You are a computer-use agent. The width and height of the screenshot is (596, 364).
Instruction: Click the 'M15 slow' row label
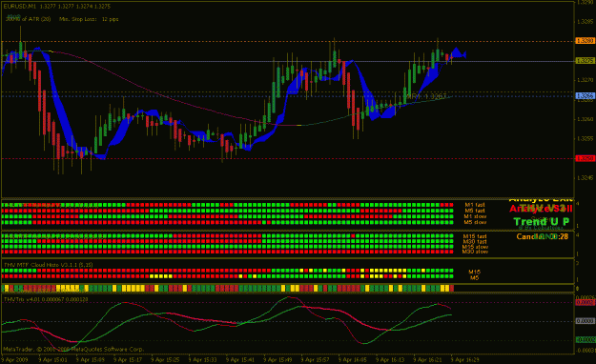[x=475, y=247]
